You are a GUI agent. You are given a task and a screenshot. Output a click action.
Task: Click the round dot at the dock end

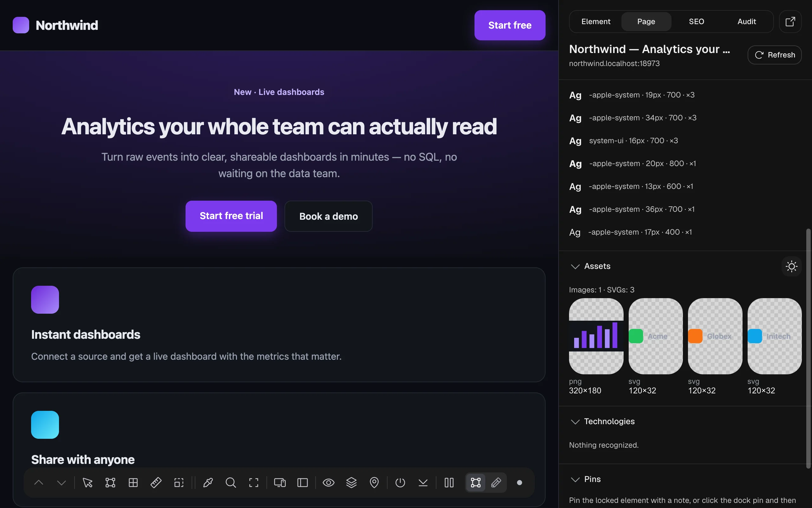(520, 483)
